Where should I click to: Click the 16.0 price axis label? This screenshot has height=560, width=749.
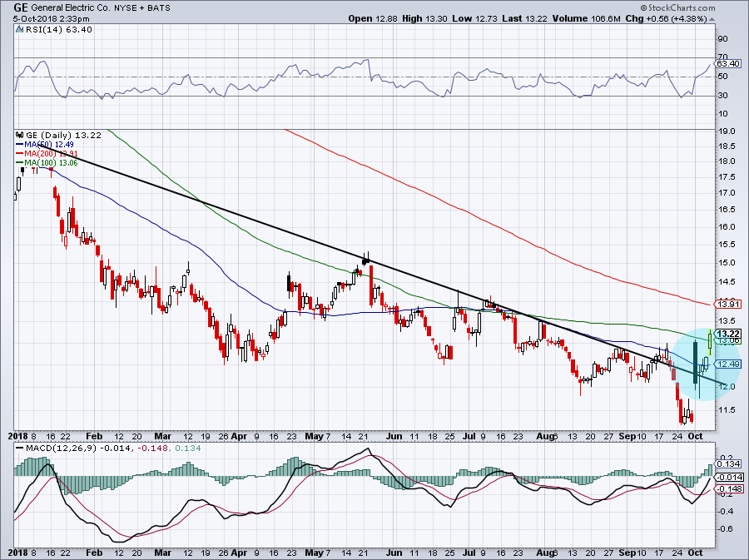click(726, 227)
